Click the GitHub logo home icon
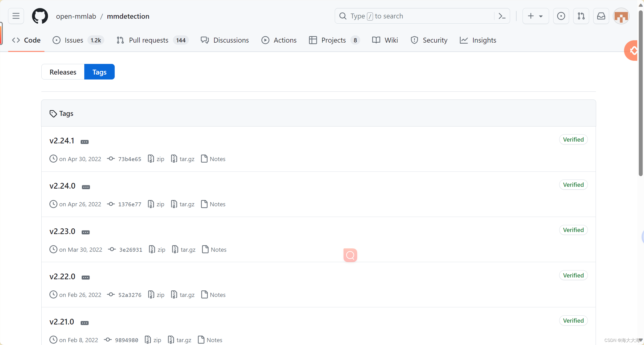Image resolution: width=644 pixels, height=345 pixels. (40, 16)
